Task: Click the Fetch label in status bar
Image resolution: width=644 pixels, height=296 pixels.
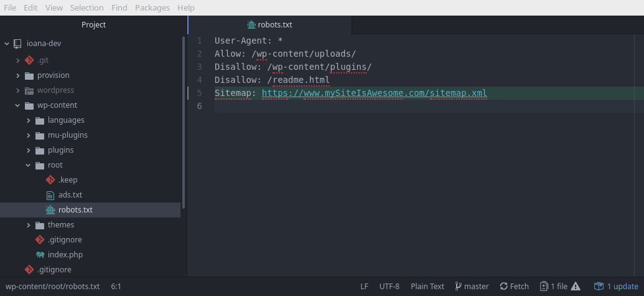Action: (520, 286)
